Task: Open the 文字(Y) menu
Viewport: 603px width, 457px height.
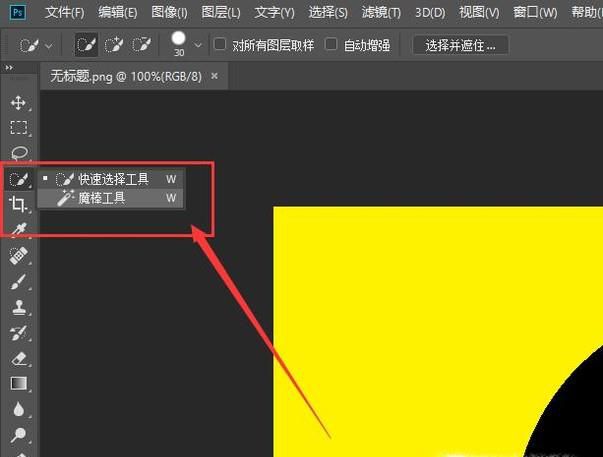Action: (x=274, y=13)
